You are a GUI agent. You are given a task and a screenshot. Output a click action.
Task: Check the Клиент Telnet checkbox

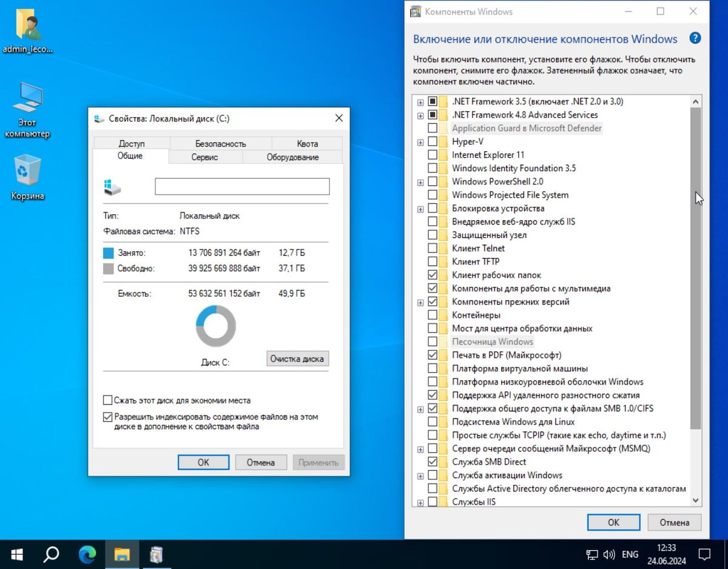pyautogui.click(x=433, y=248)
